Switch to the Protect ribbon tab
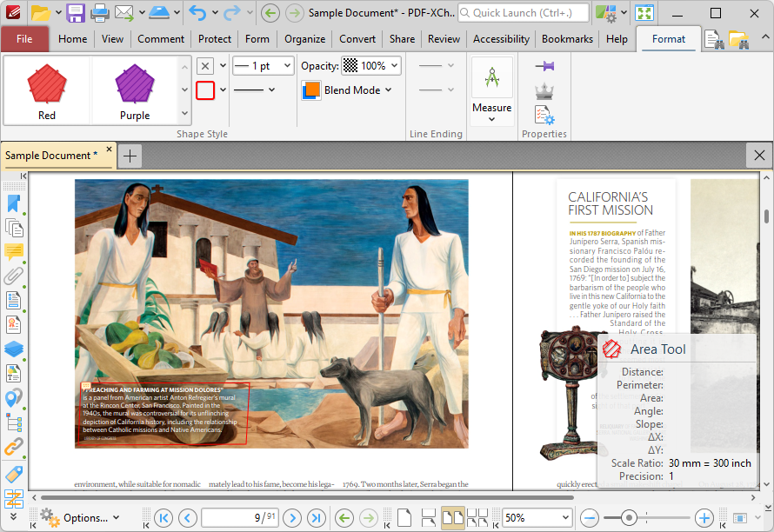Screen dimensions: 774x532 click(x=215, y=39)
